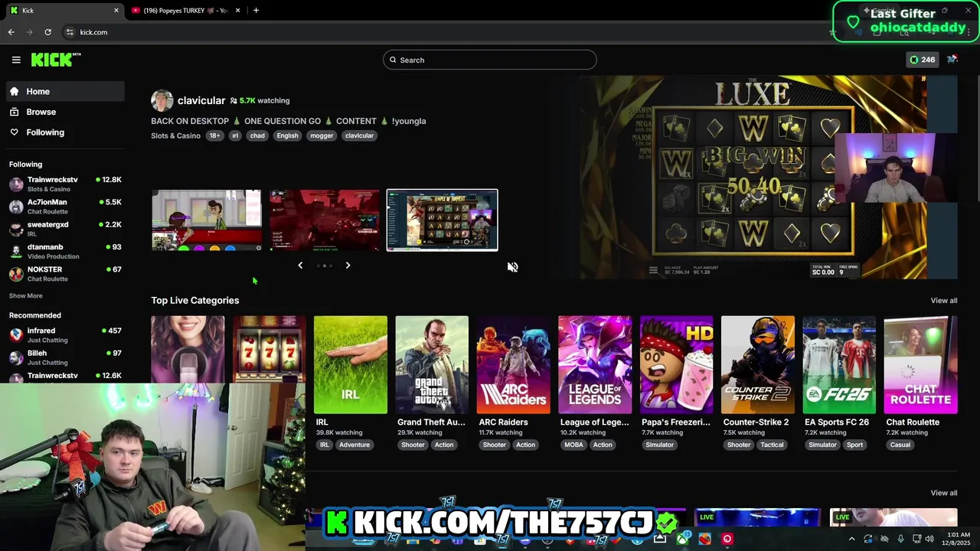Select Adventure tag under IRL
The image size is (980, 551).
click(x=354, y=445)
